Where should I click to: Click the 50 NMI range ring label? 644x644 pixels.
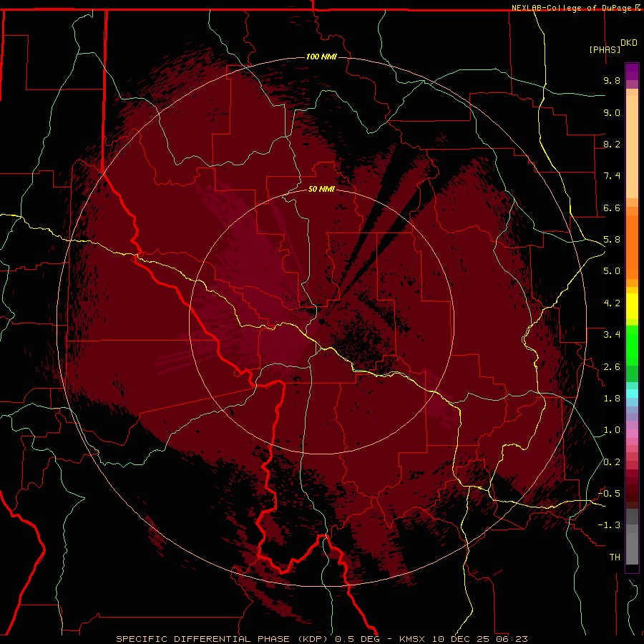click(321, 189)
